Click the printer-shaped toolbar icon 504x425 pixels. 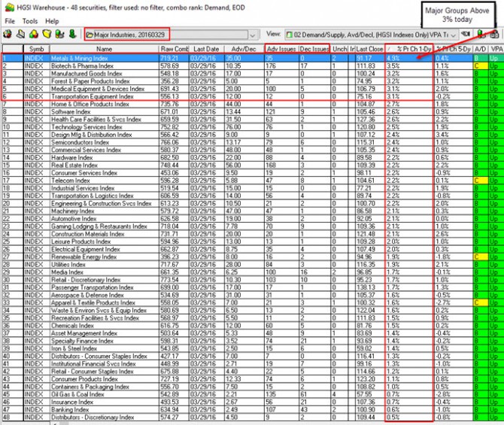pyautogui.click(x=21, y=34)
